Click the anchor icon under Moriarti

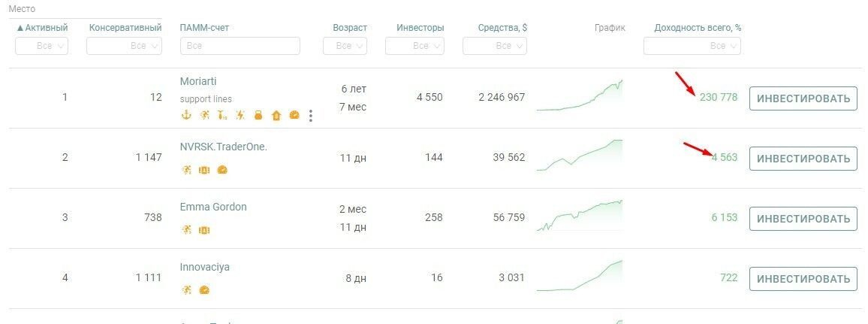[186, 115]
